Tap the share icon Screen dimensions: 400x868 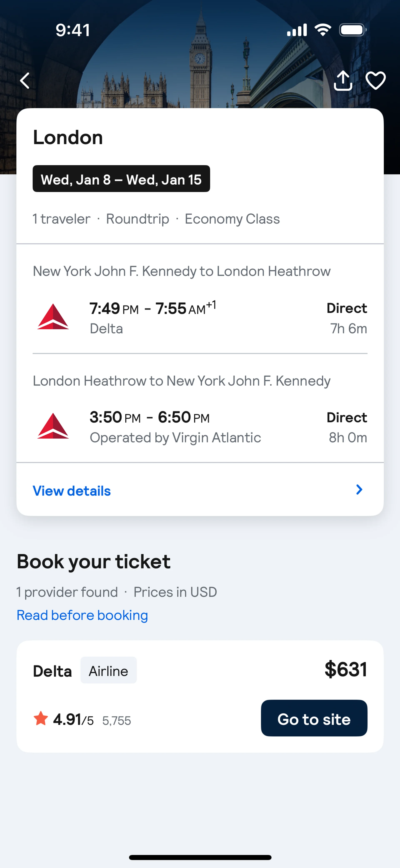coord(343,81)
